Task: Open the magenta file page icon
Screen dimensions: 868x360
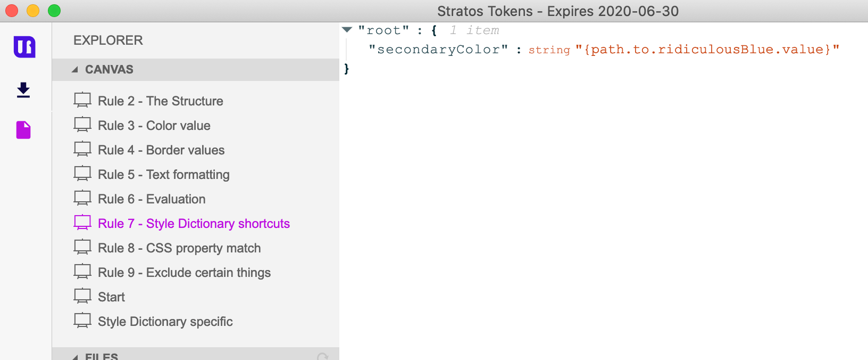Action: [x=23, y=130]
